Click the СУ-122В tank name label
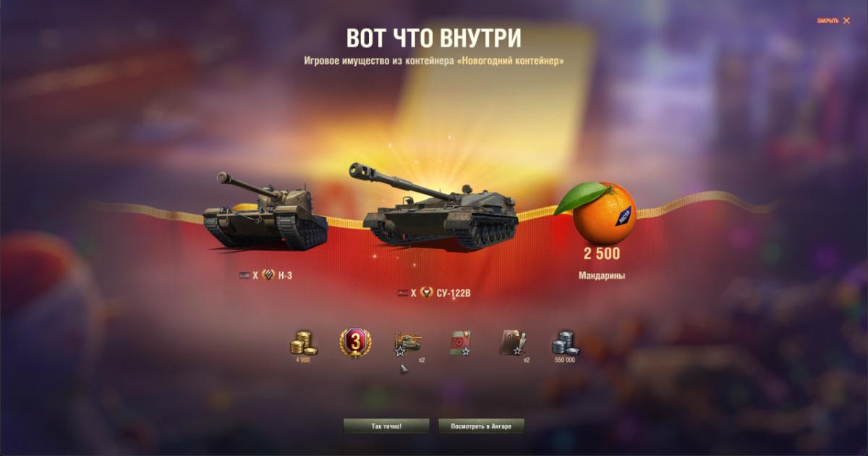Screen dimensions: 868x456 tap(454, 293)
